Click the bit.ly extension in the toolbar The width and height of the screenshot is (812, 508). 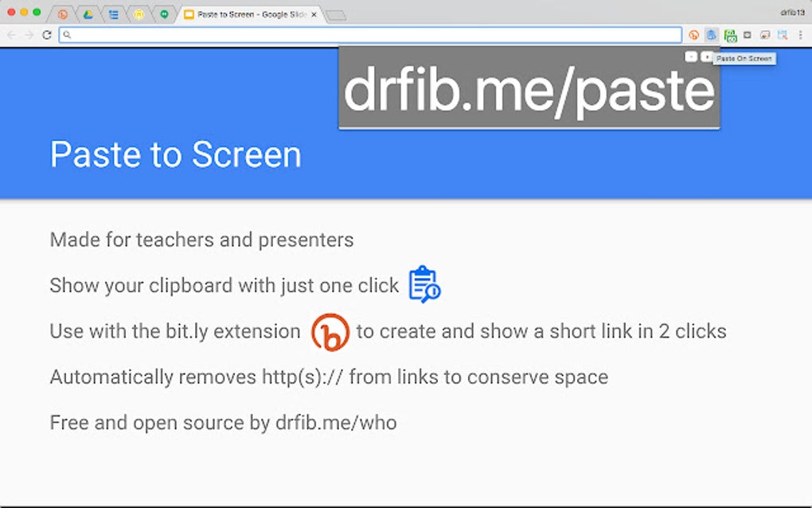pyautogui.click(x=694, y=34)
